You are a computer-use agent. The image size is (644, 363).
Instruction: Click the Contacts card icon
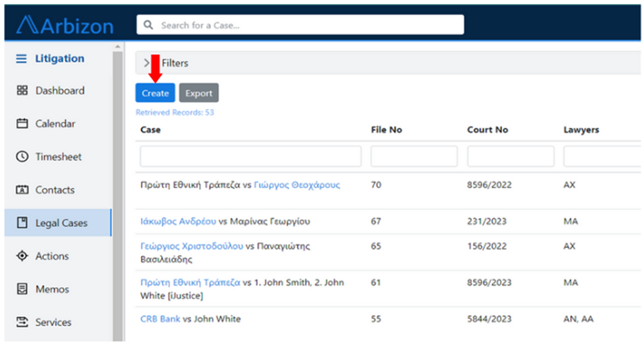tap(22, 190)
